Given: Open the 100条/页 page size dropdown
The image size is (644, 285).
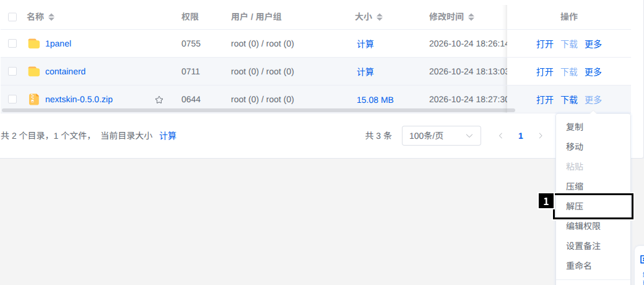Looking at the screenshot, I should [x=441, y=136].
